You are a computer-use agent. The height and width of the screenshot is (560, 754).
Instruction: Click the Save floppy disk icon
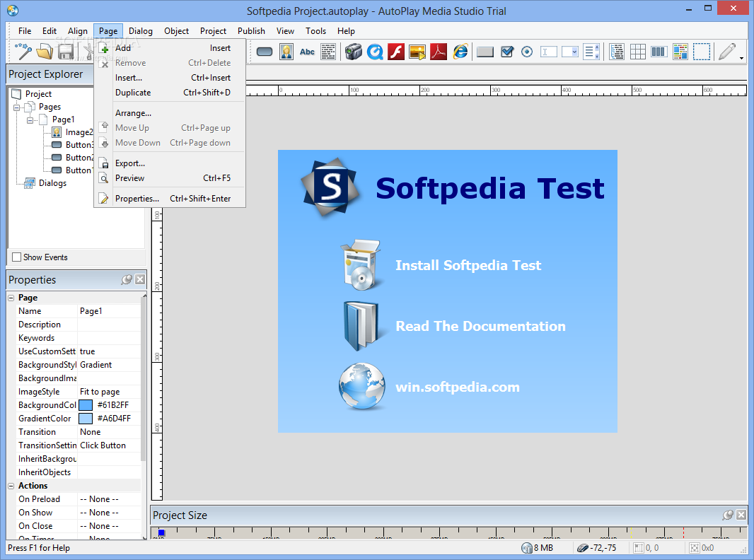pyautogui.click(x=66, y=52)
